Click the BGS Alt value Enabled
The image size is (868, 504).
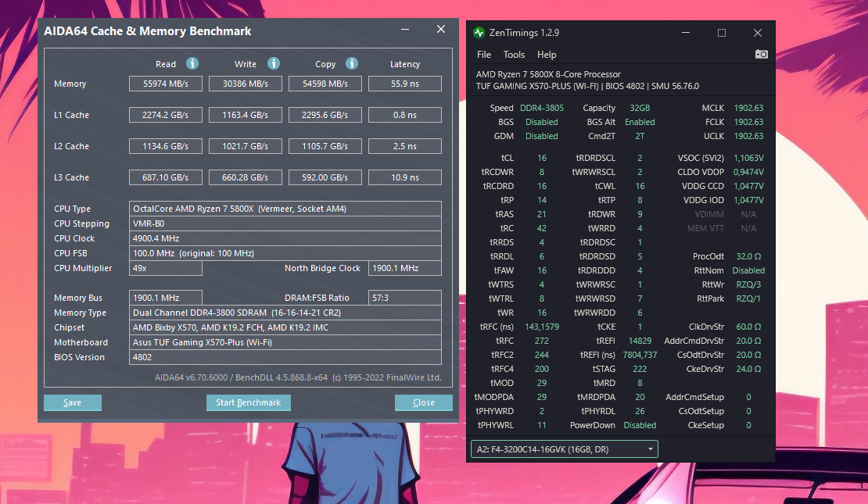(x=640, y=122)
